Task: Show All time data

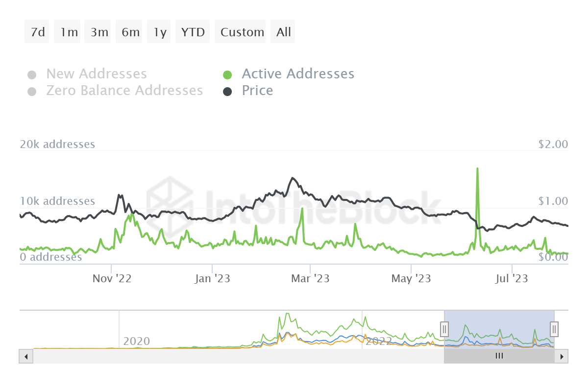Action: pos(283,32)
